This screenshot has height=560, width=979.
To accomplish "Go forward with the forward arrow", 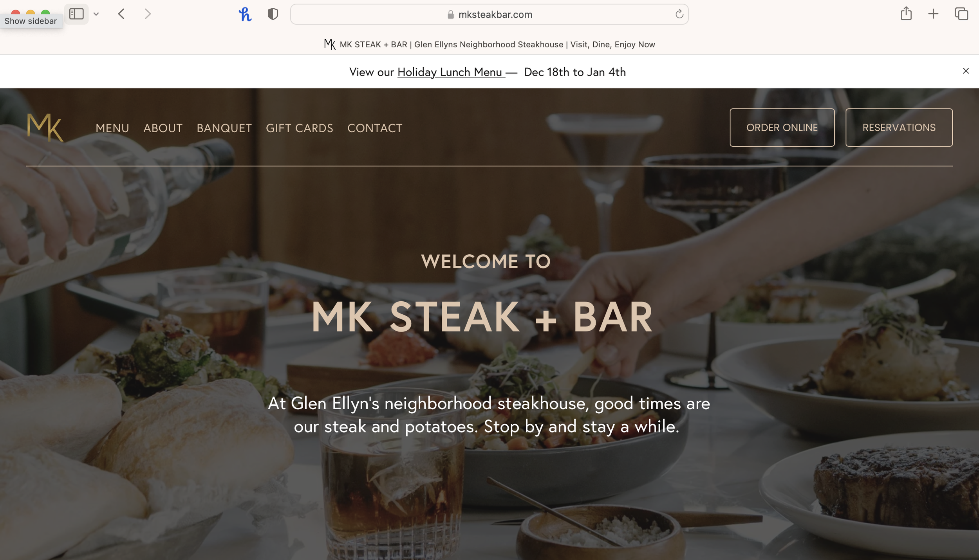I will pyautogui.click(x=148, y=14).
